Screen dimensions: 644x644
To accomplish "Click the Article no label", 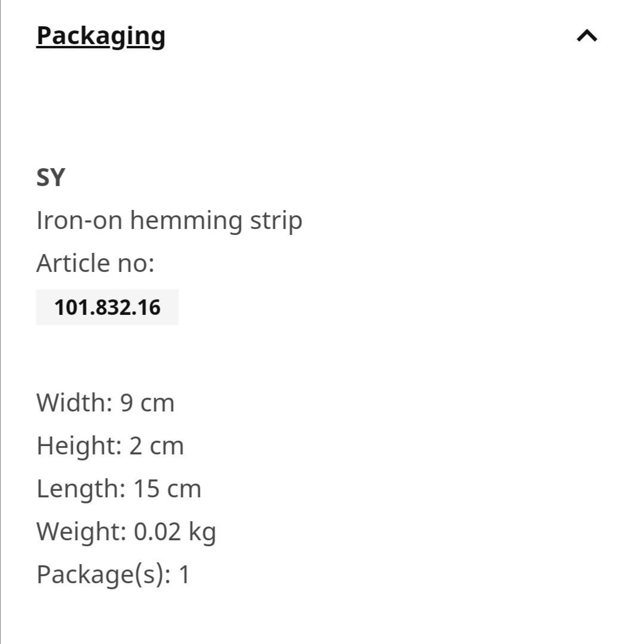I will pos(95,262).
